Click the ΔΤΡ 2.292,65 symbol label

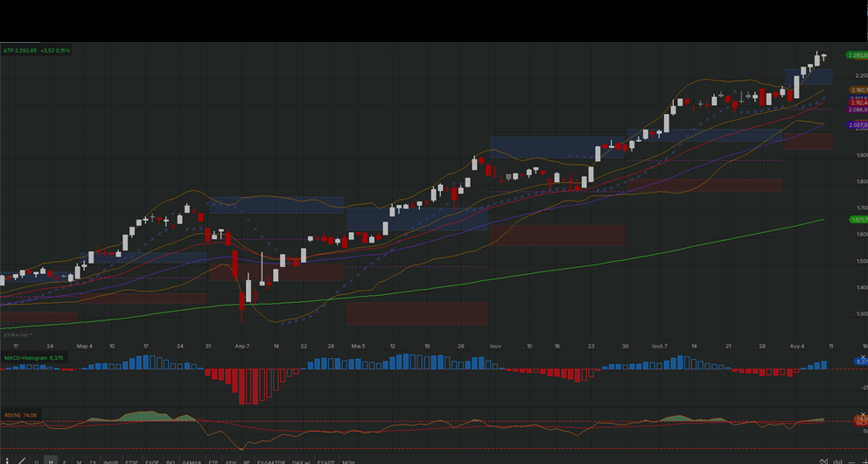pyautogui.click(x=20, y=51)
